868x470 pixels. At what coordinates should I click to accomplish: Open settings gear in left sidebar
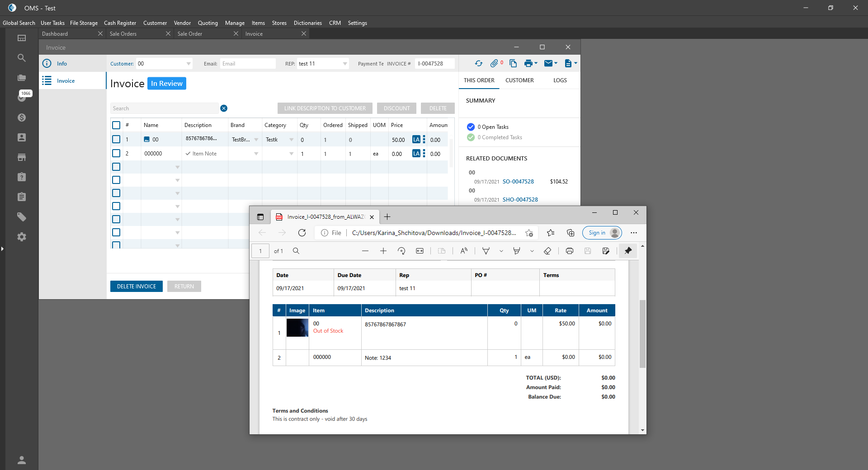click(x=21, y=237)
